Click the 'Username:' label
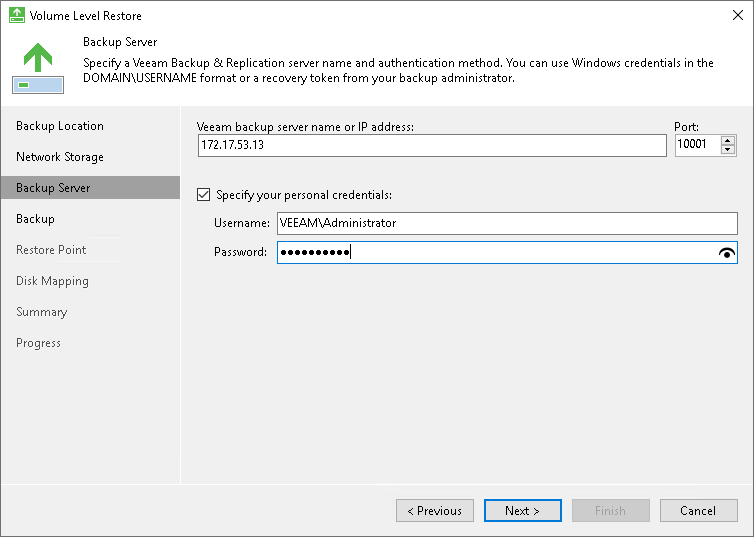Image resolution: width=754 pixels, height=537 pixels. click(x=242, y=223)
